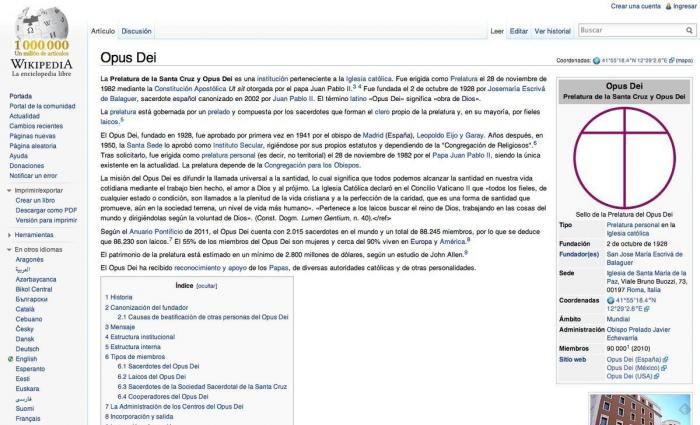Go to Portada in sidebar
Screen dimensions: 700x425
click(x=21, y=96)
